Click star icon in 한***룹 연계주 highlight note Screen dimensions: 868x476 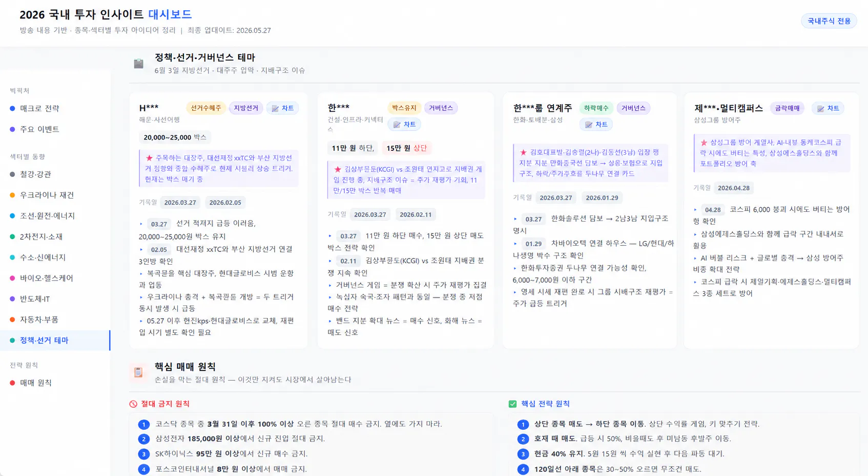(523, 152)
